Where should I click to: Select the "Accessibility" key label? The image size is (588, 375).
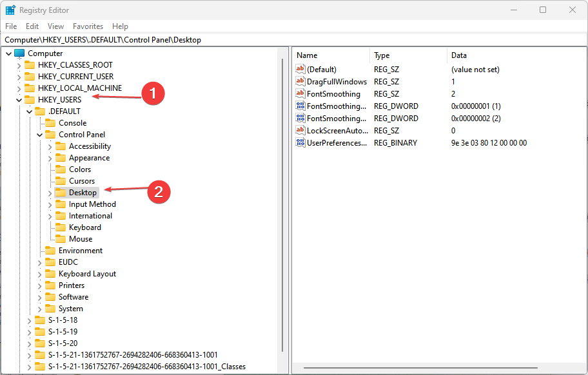point(90,146)
